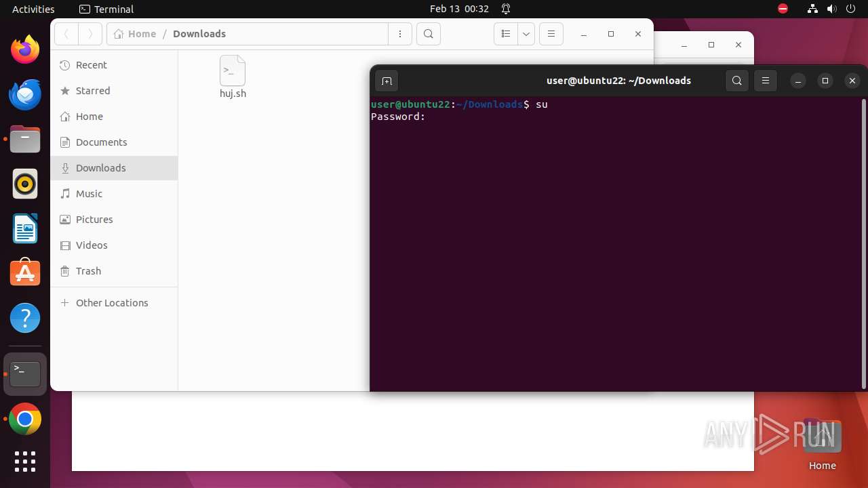
Task: Go to Home in the Files sidebar
Action: [114, 117]
